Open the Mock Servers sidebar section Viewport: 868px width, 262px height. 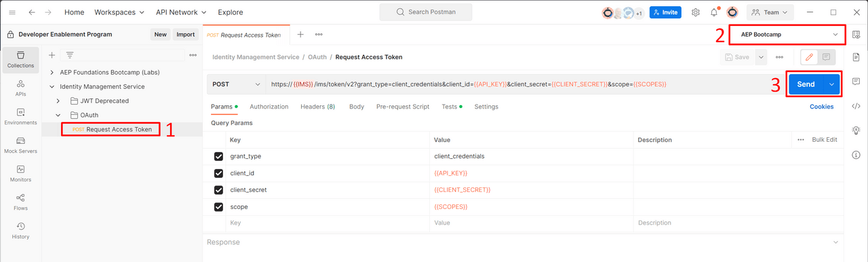[x=20, y=145]
